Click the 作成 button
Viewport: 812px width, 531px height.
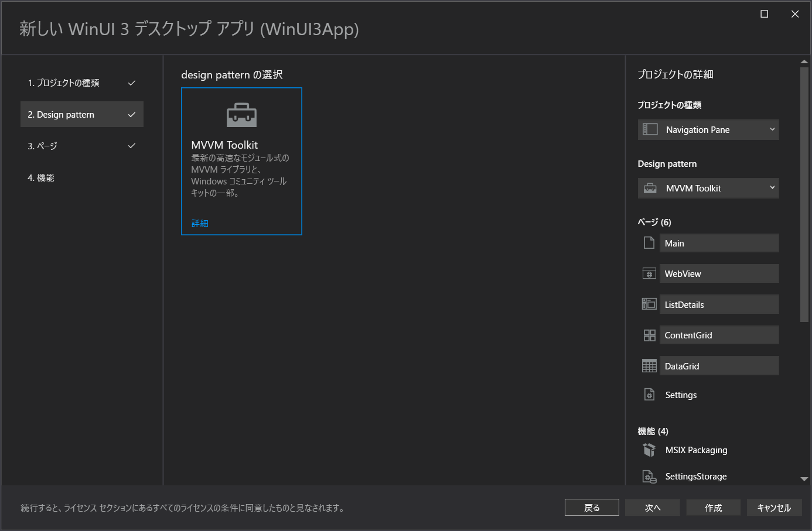(x=714, y=508)
